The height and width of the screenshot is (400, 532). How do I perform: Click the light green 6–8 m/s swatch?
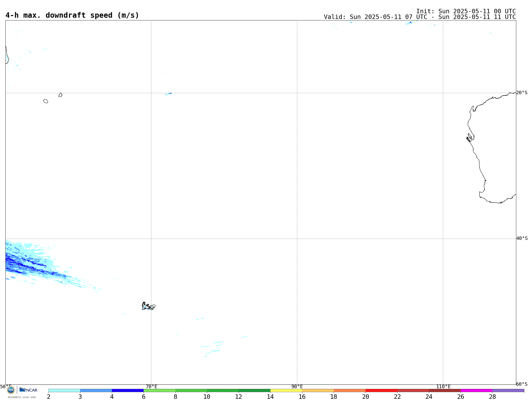point(159,390)
